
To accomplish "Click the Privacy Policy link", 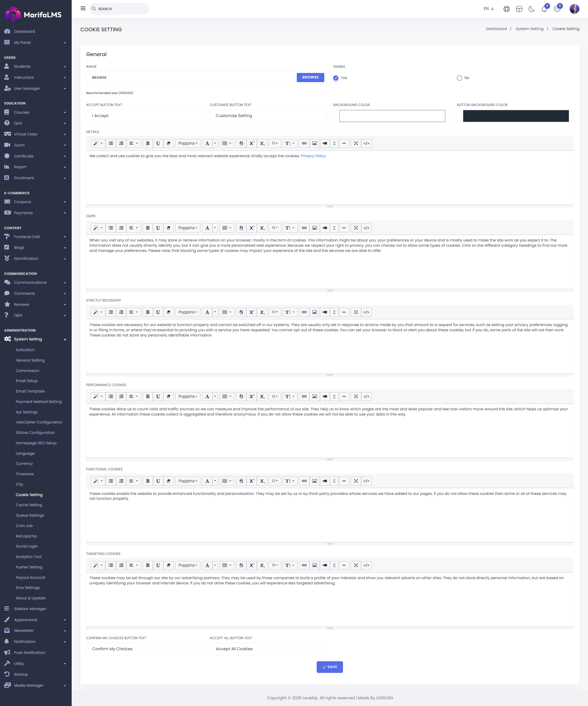I will [313, 156].
